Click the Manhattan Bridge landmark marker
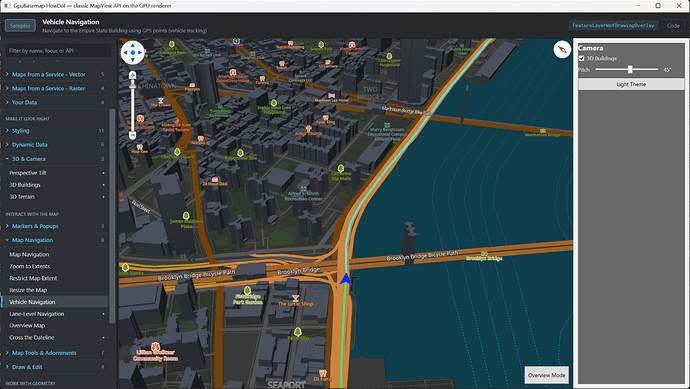This screenshot has width=690, height=389. [x=543, y=131]
